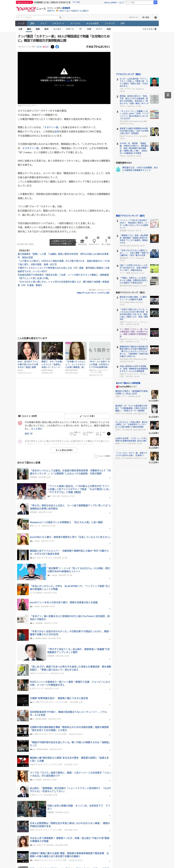174x868 pixels.
Task: Select the ランキング navigation tab
Action: [109, 24]
